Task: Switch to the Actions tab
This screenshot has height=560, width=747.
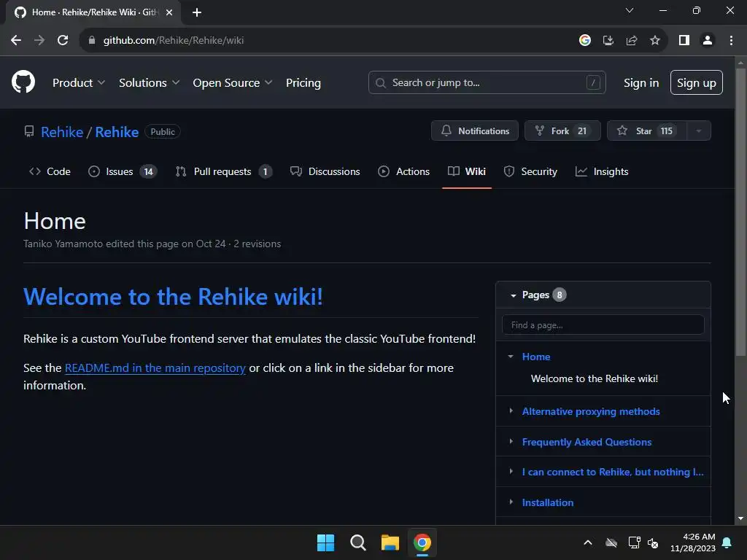Action: (403, 171)
